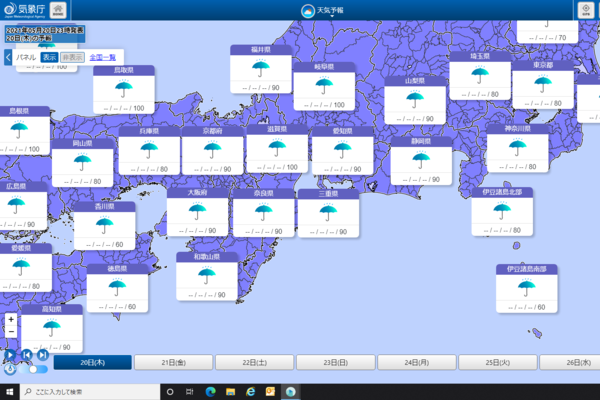The width and height of the screenshot is (600, 400).
Task: Open the 伊豆諸島北部 forecast panel header
Action: 502,192
